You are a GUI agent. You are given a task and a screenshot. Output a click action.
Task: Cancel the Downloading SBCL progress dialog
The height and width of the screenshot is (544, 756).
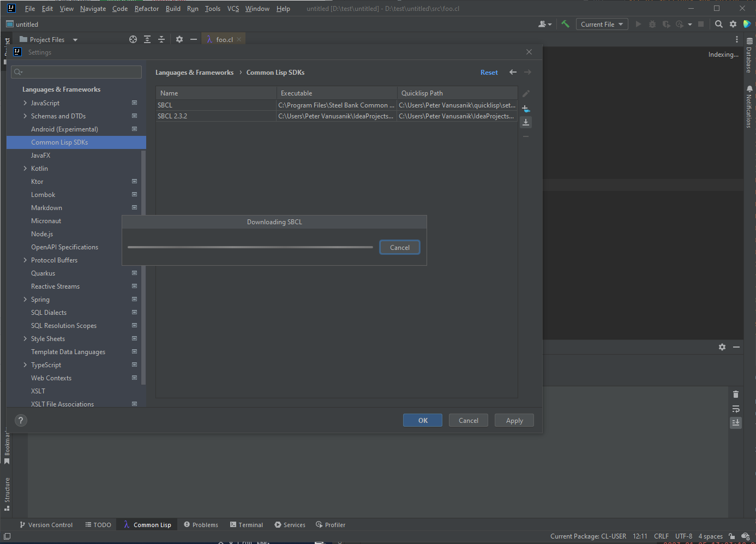399,248
